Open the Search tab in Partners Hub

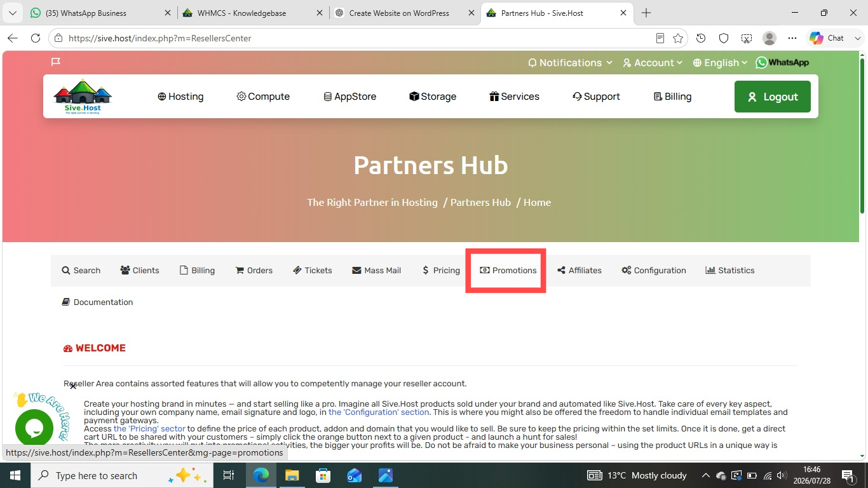click(81, 271)
